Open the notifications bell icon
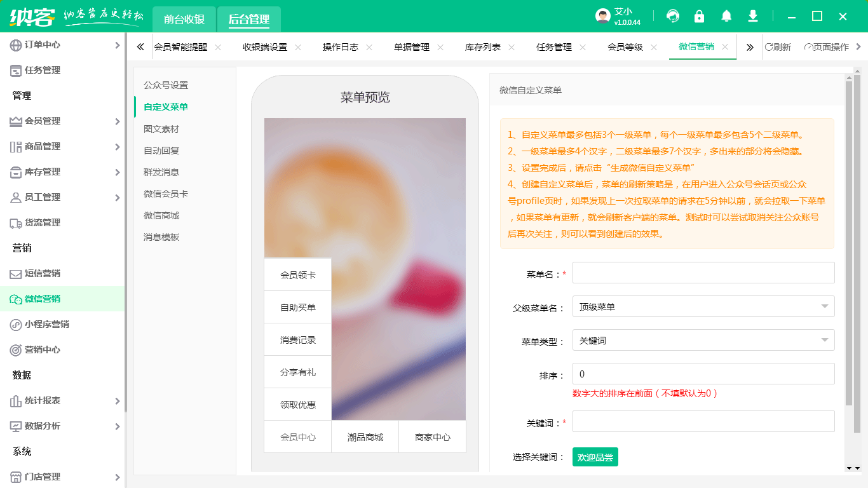The width and height of the screenshot is (868, 488). [726, 17]
